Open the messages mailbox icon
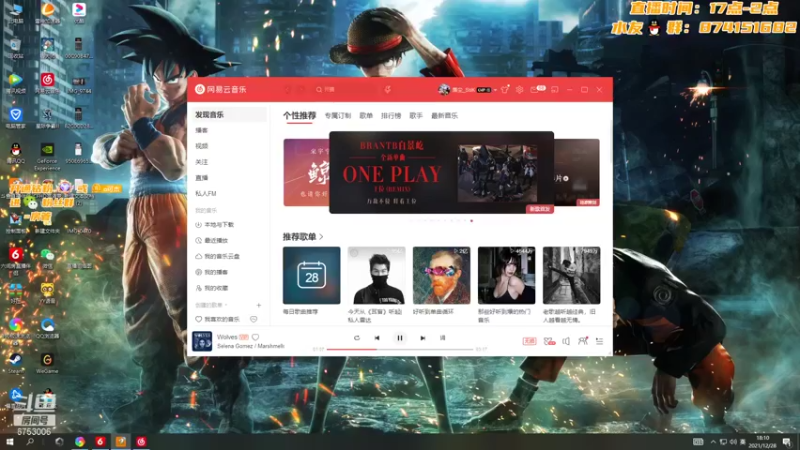The width and height of the screenshot is (800, 450). [534, 90]
